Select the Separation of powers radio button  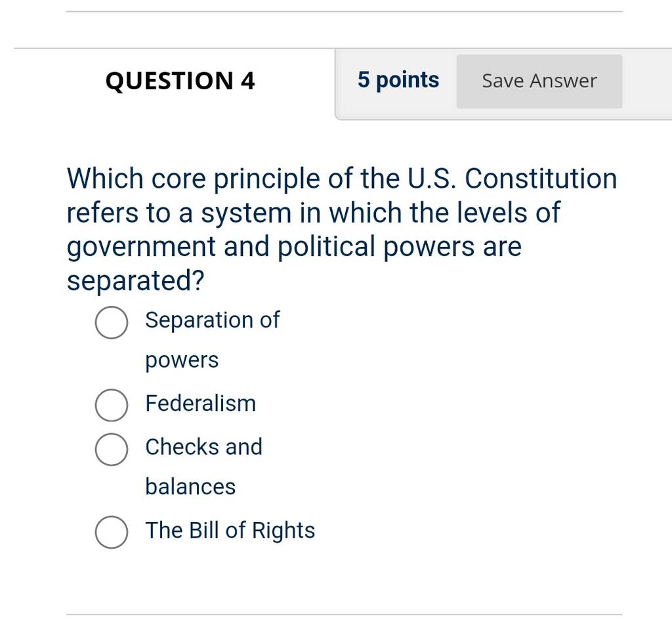(111, 322)
